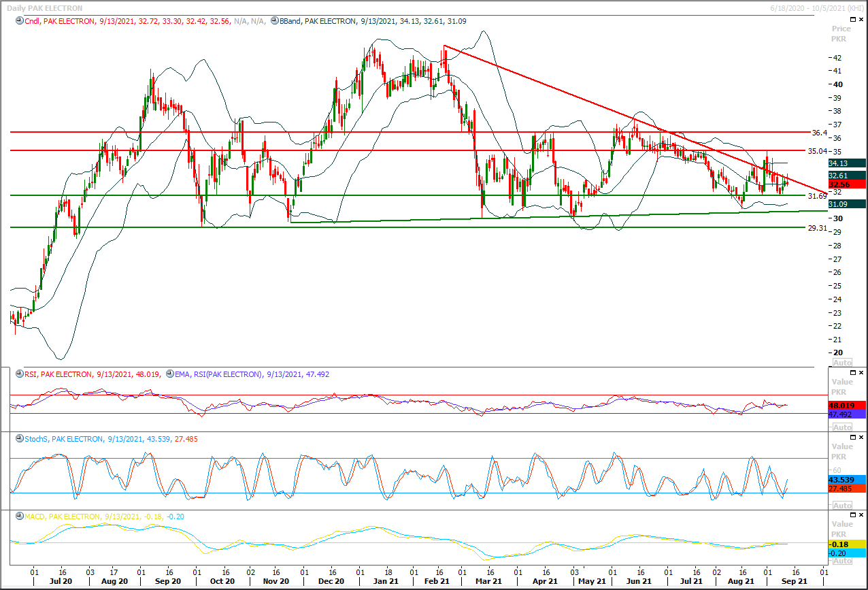868x590 pixels.
Task: Click the purple 47.492 EMA value tag
Action: 846,414
